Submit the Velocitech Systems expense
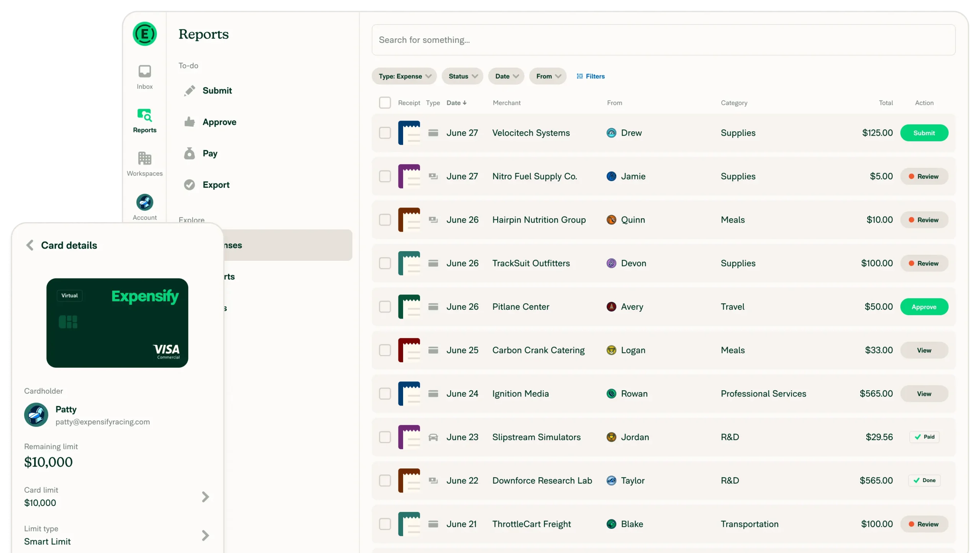 pos(924,133)
